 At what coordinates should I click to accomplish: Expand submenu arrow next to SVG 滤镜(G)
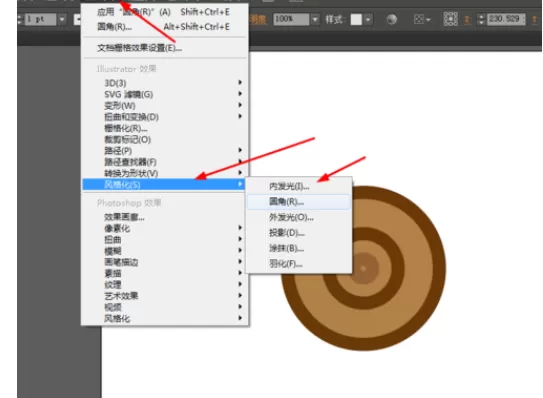(x=240, y=94)
